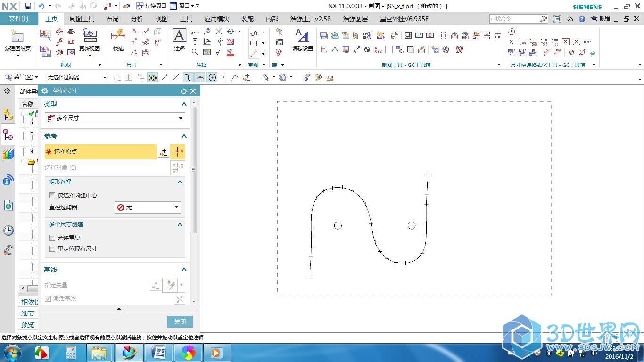Open the 文件(F) menu

pyautogui.click(x=19, y=19)
